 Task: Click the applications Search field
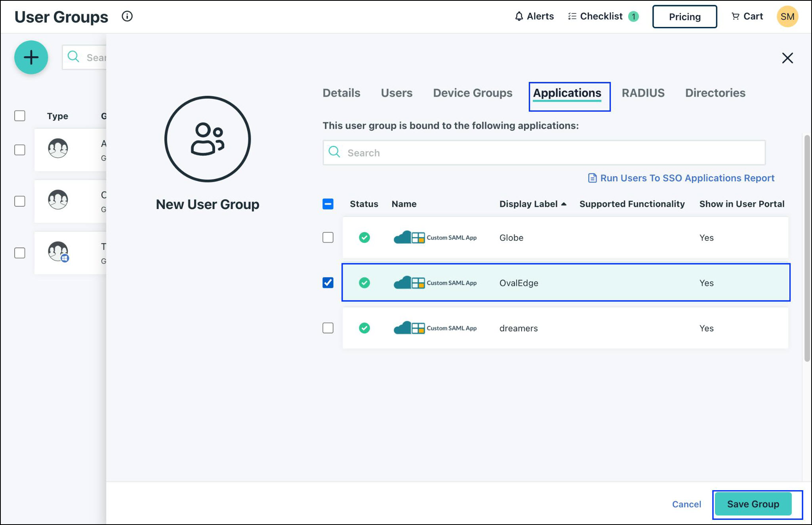point(543,153)
